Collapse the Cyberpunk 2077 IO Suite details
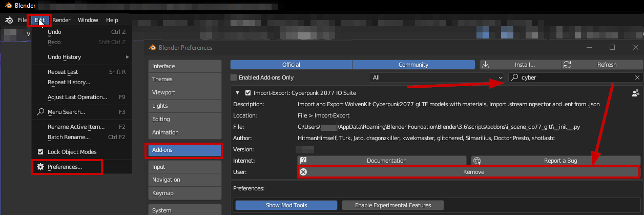This screenshot has width=644, height=215. [237, 93]
